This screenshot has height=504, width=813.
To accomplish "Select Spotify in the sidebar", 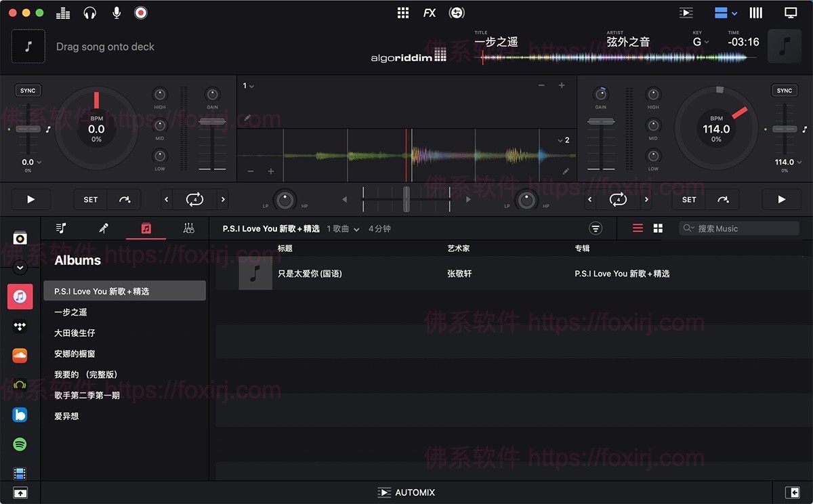I will [20, 444].
